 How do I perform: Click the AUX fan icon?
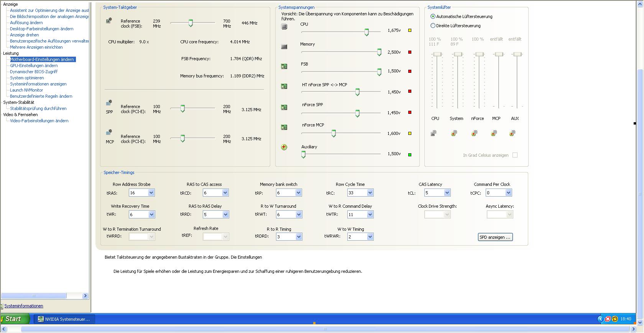coord(512,133)
